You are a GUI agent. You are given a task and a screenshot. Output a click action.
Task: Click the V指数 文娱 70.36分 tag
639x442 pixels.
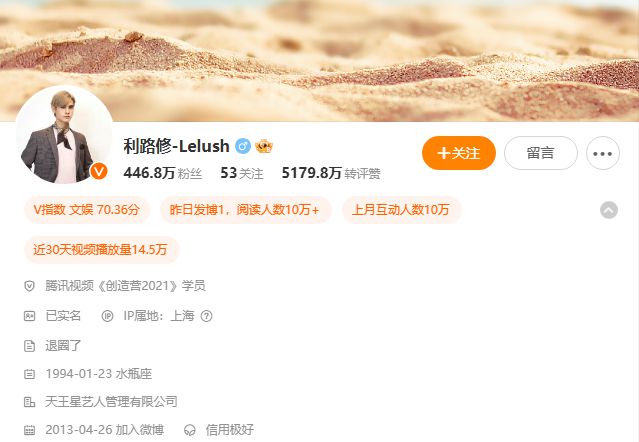pyautogui.click(x=86, y=210)
